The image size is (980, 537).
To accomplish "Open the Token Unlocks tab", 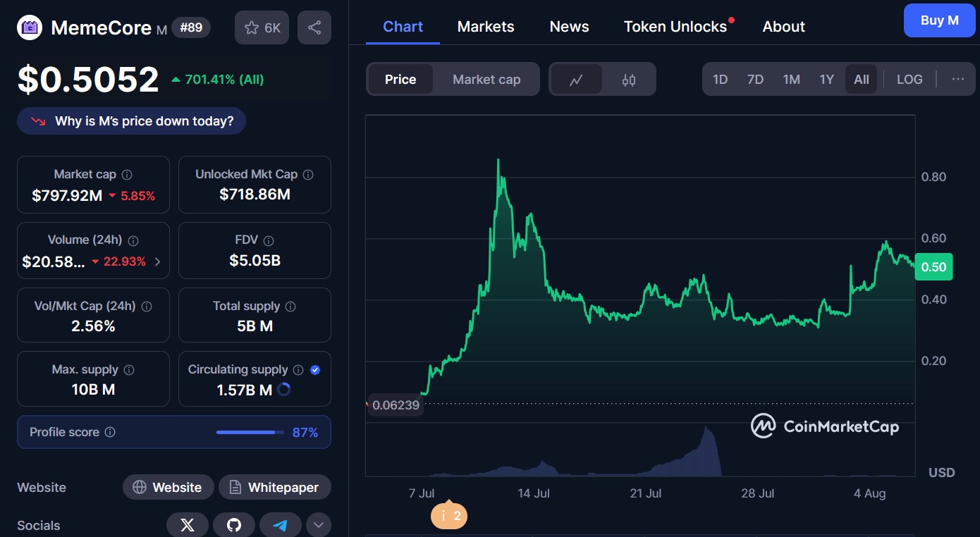I will pos(675,27).
